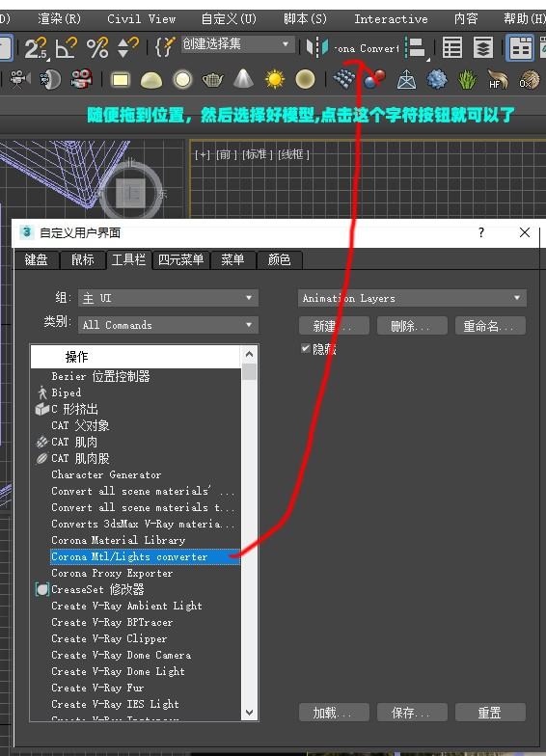
Task: Click the camera with half-moon icon
Action: coord(50,79)
